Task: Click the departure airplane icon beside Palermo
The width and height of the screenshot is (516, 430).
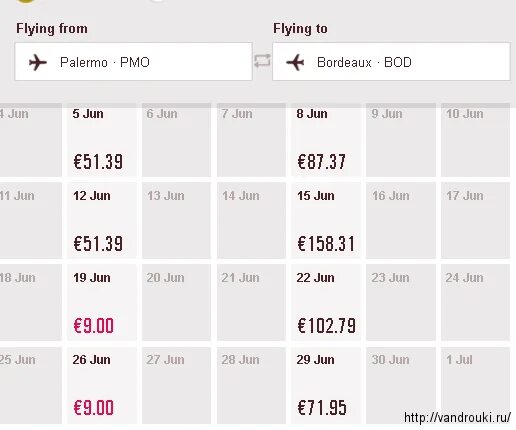Action: (37, 62)
